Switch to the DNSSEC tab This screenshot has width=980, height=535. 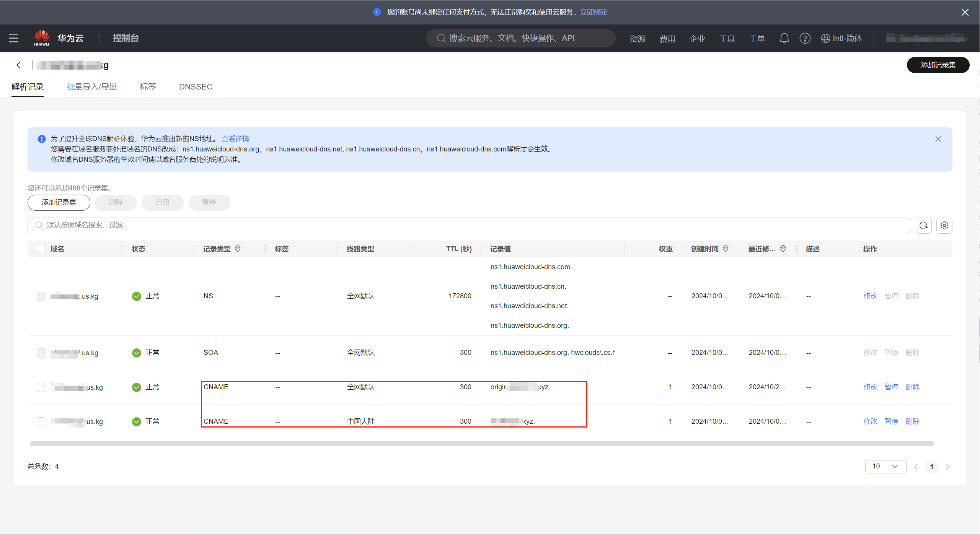click(x=196, y=87)
